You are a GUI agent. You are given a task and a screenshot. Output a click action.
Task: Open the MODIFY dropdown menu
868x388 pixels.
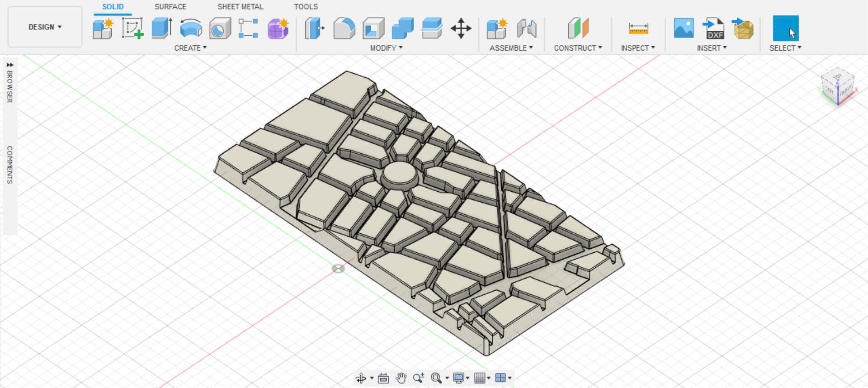(386, 48)
